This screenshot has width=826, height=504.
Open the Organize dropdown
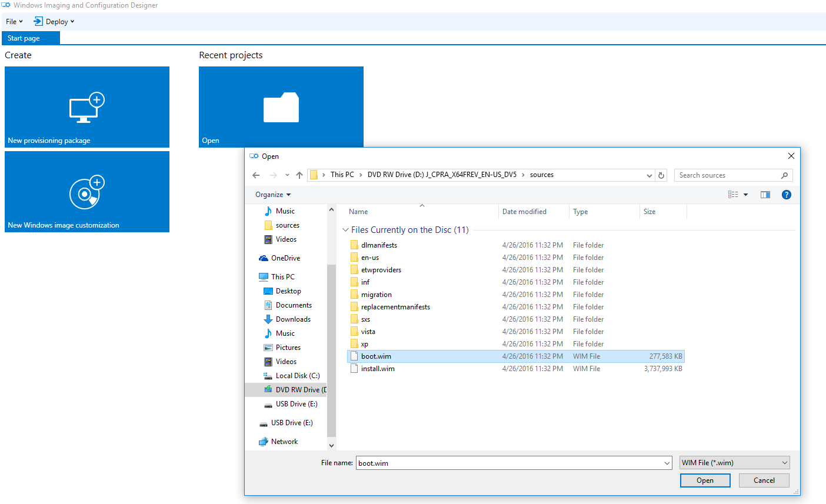point(273,195)
